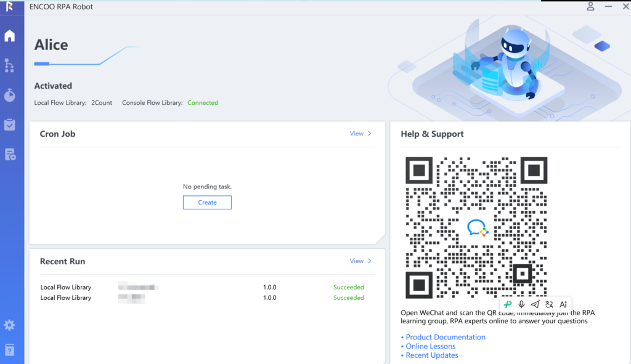Open the user account icon
Image resolution: width=631 pixels, height=364 pixels.
(x=590, y=6)
